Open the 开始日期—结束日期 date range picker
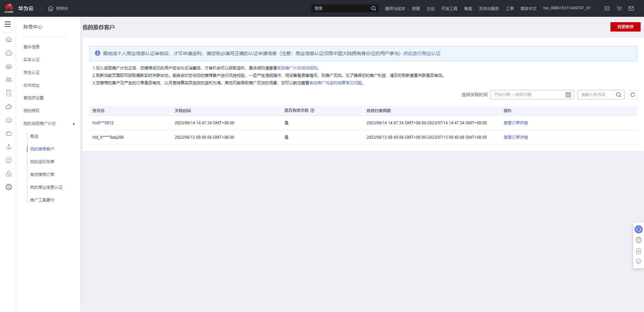Viewport: 644px width, 312px height. [x=532, y=95]
